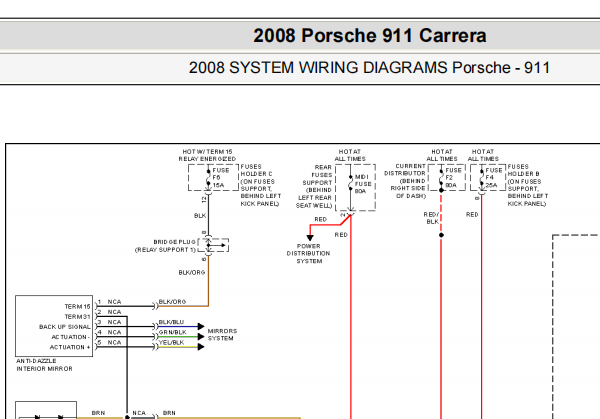Select the "CURRENT DISTRIBUTOR" location text
Image resolution: width=600 pixels, height=419 pixels.
pos(405,181)
